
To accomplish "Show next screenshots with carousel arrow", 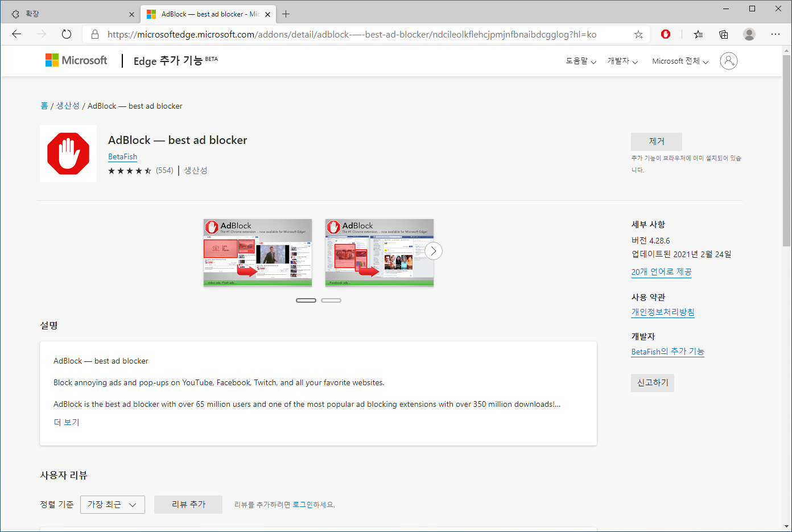I will tap(434, 251).
